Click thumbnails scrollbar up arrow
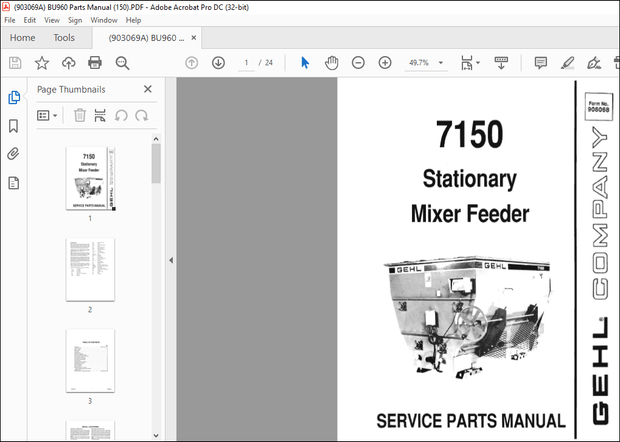Screen dimensions: 620x442 pyautogui.click(x=156, y=139)
